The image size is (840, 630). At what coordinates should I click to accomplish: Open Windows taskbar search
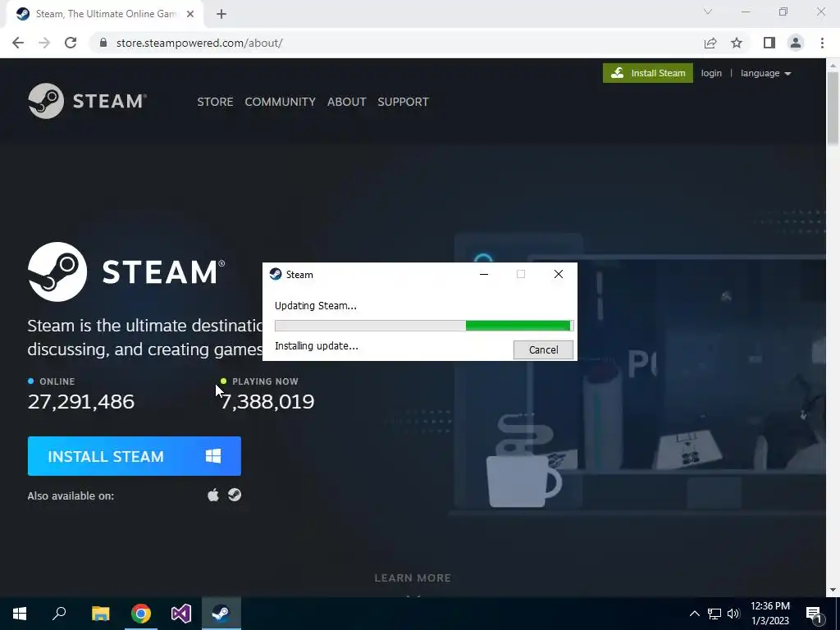click(59, 614)
